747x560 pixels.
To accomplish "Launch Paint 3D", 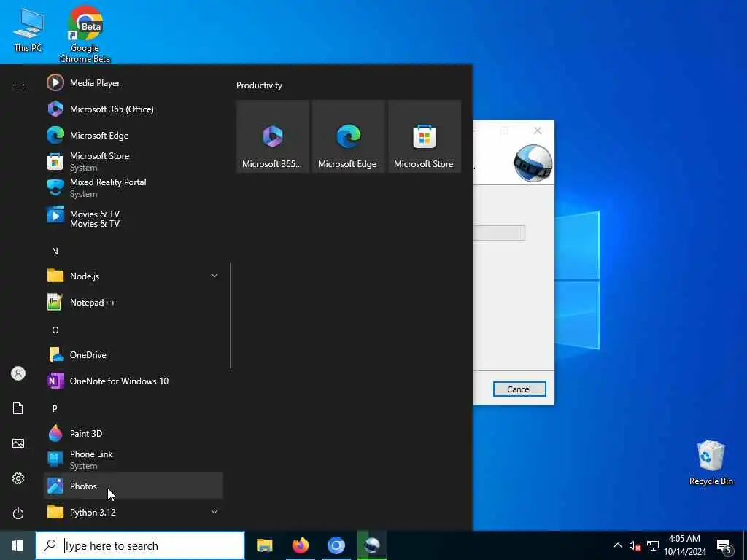I will (x=133, y=433).
